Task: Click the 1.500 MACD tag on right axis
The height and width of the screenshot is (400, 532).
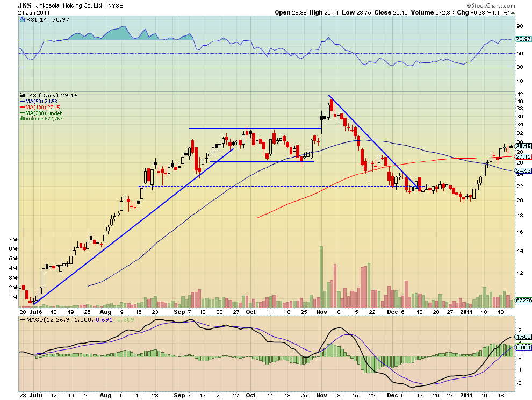Action: pos(523,337)
